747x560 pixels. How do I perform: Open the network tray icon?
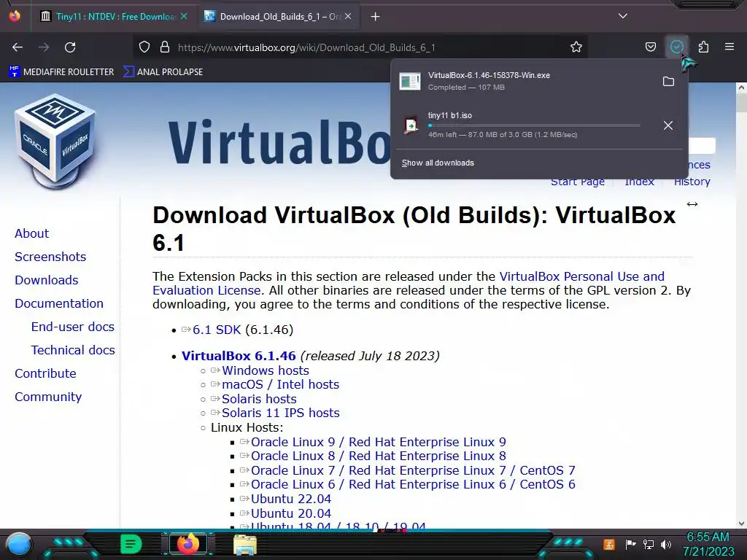[x=648, y=544]
